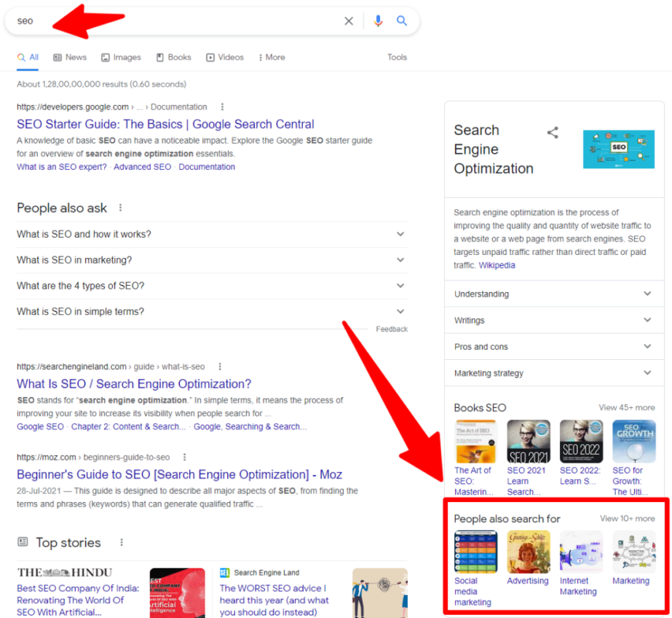
Task: Clear the search box with the X icon
Action: click(349, 21)
